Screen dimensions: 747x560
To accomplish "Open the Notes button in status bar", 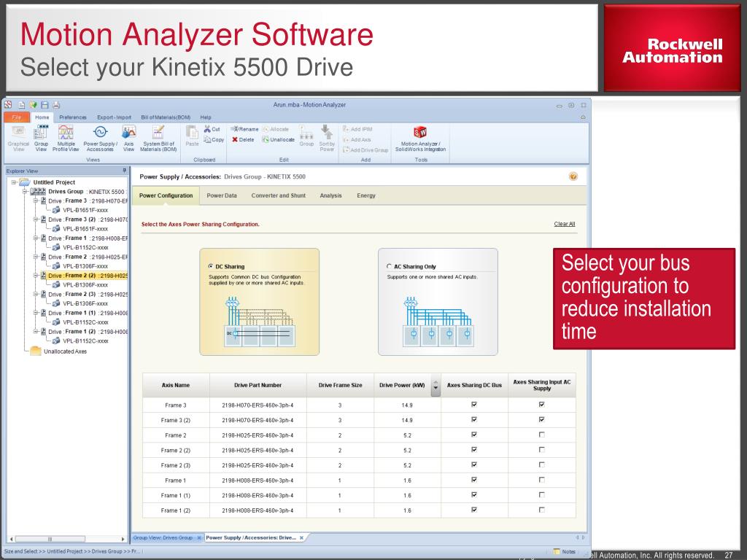I will pos(565,551).
